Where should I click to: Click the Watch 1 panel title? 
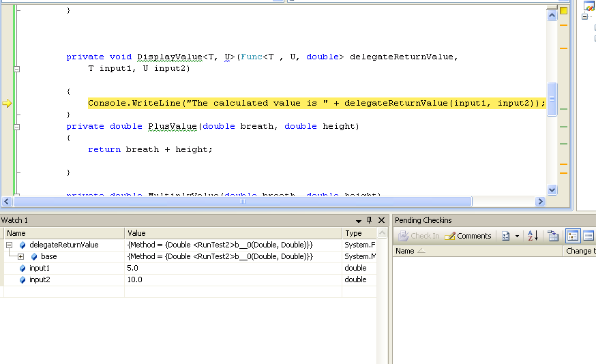pos(14,220)
